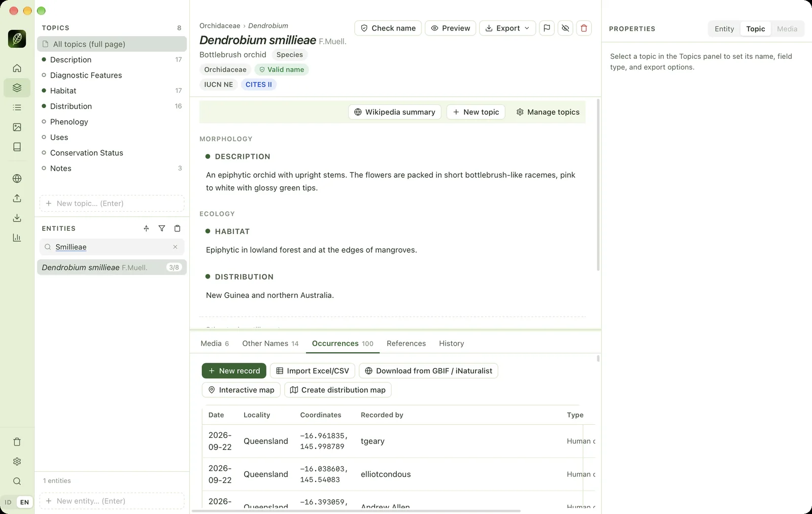Viewport: 812px width, 514px height.
Task: Click the download tray sidebar icon
Action: (17, 218)
